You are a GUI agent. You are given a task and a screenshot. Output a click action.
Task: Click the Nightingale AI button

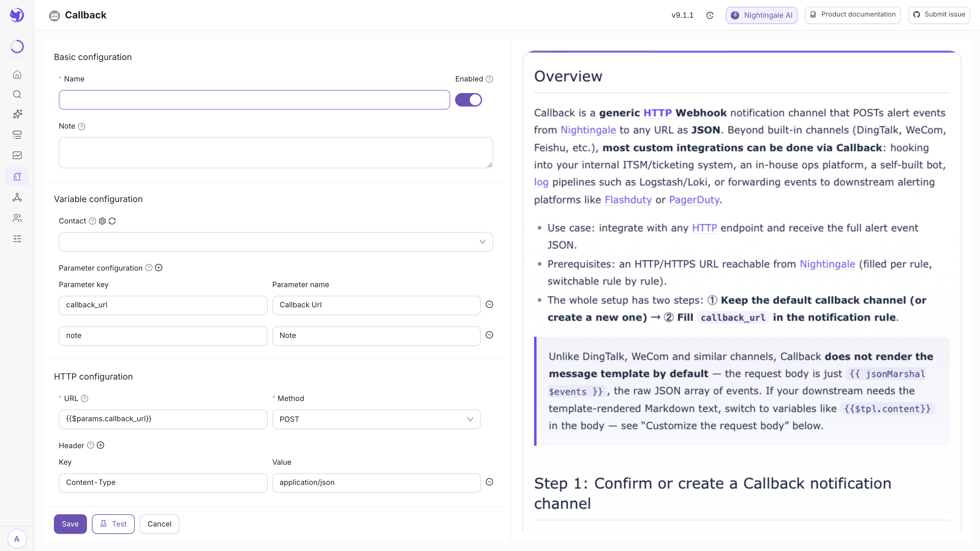click(761, 15)
